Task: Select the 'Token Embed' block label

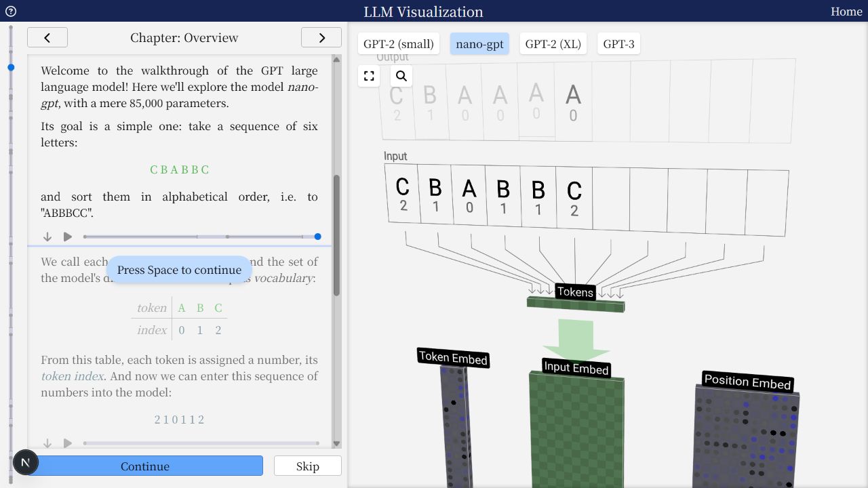Action: pyautogui.click(x=453, y=357)
